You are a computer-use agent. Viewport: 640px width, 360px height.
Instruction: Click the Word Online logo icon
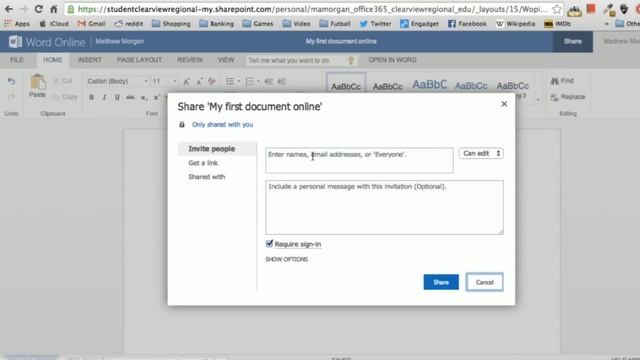15,42
